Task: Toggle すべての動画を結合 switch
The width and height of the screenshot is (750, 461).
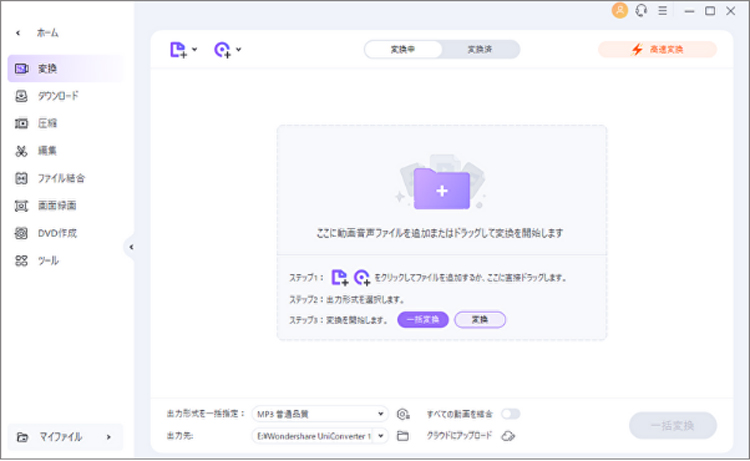Action: [510, 414]
